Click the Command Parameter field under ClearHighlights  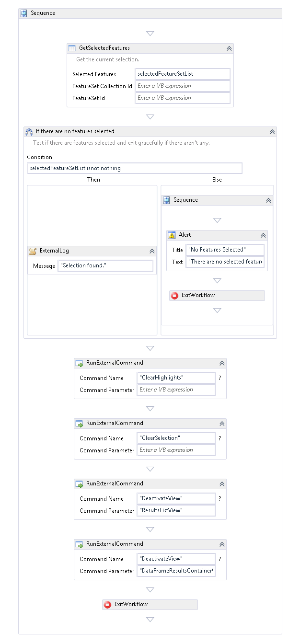176,390
